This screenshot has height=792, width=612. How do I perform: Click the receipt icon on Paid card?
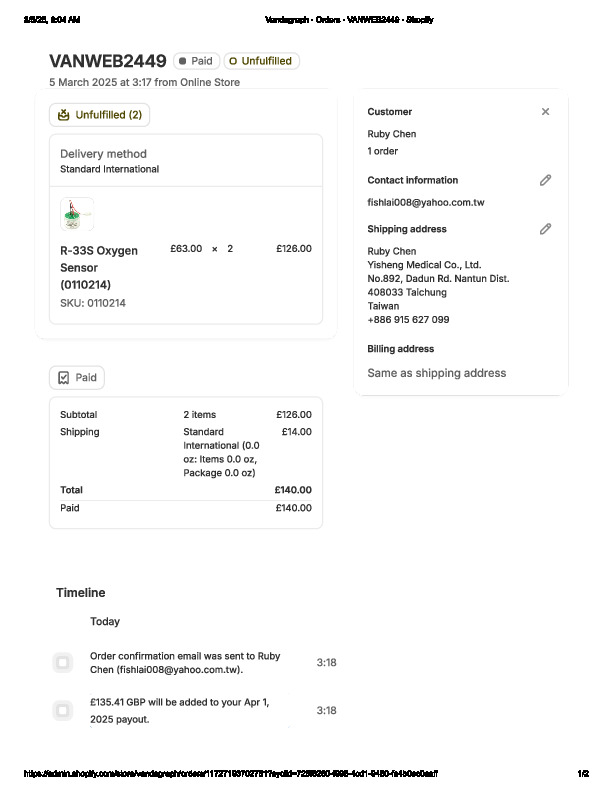64,378
